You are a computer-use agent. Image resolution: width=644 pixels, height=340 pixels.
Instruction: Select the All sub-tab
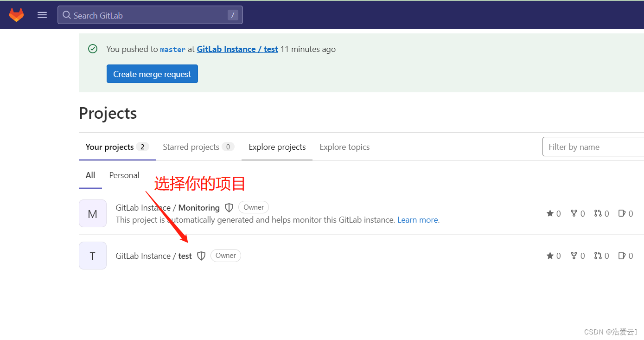point(90,175)
